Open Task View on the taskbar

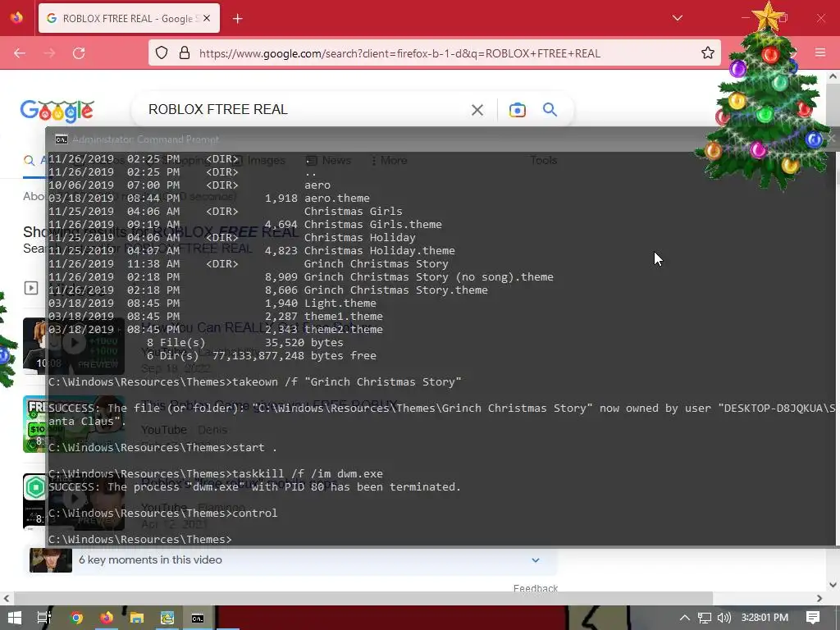[44, 618]
